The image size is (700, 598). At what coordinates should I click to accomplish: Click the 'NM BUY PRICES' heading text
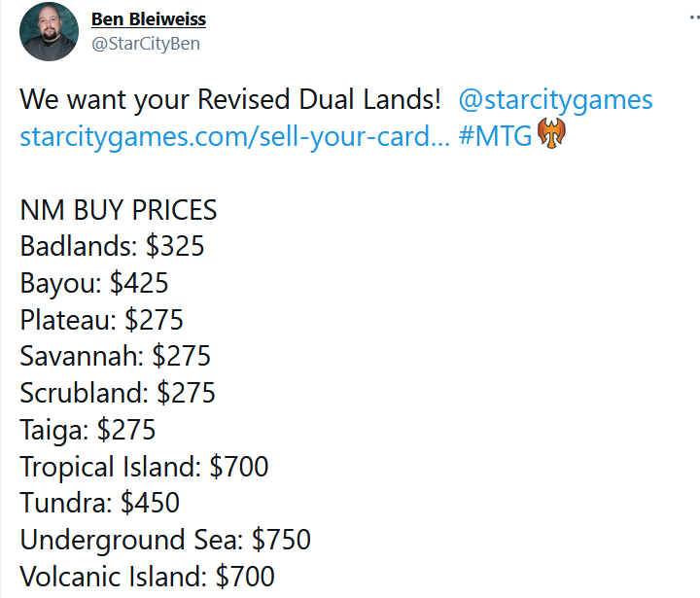coord(118,210)
